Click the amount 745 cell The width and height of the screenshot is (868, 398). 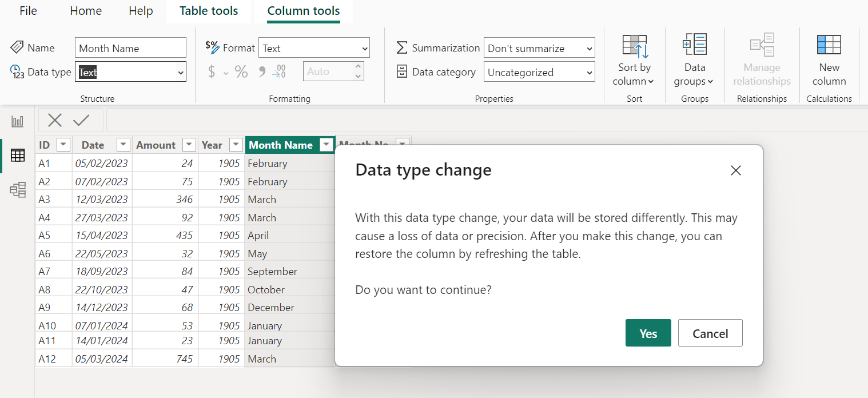coord(165,359)
